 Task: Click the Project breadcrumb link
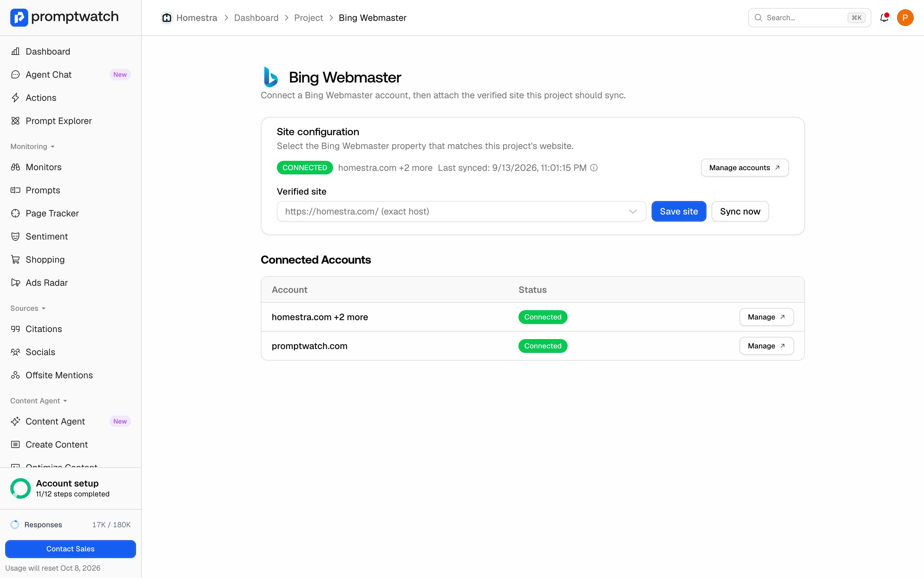pos(309,18)
